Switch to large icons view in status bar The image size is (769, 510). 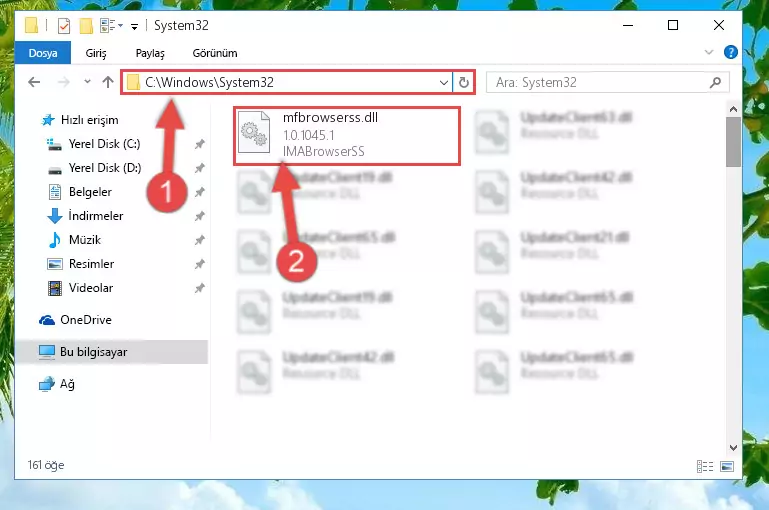[x=727, y=466]
